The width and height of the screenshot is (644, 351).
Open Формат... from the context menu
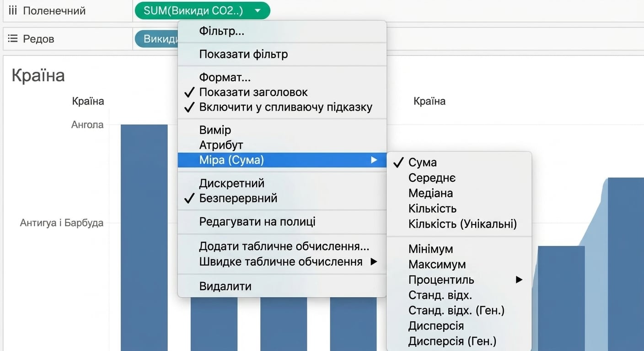(282, 78)
